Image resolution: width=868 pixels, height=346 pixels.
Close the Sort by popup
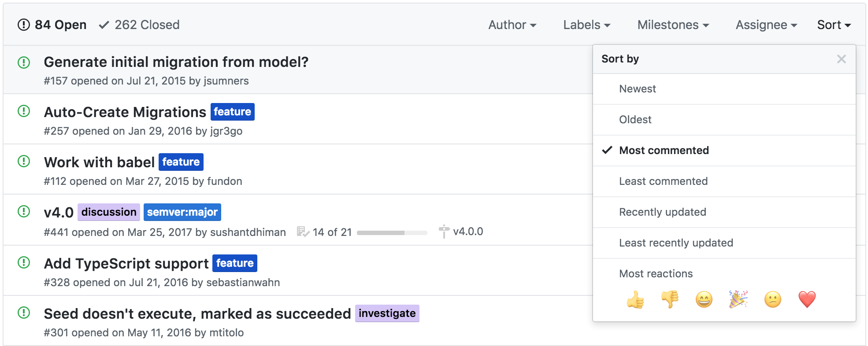pyautogui.click(x=841, y=59)
